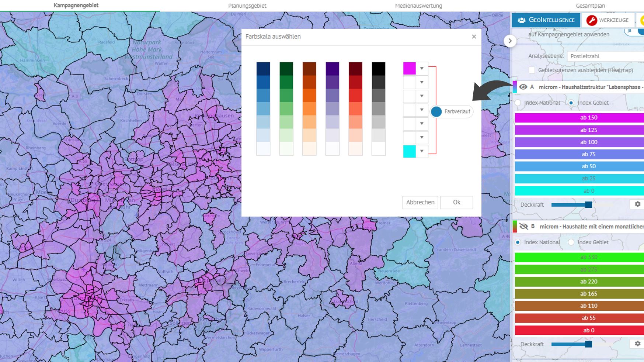Select Index Gebiet for layer A
Screen dimensions: 644x362
coord(571,103)
